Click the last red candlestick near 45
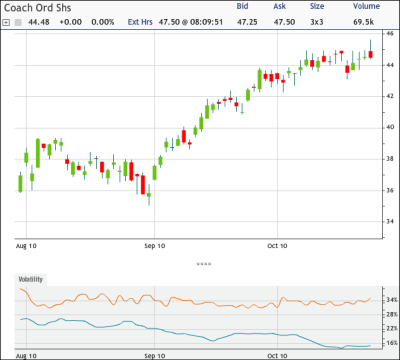The height and width of the screenshot is (360, 400). pos(370,54)
